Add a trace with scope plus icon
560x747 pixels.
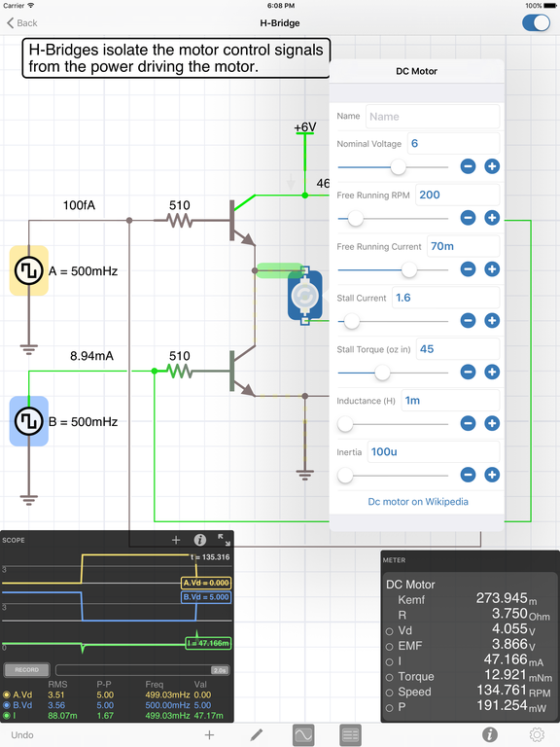point(176,540)
